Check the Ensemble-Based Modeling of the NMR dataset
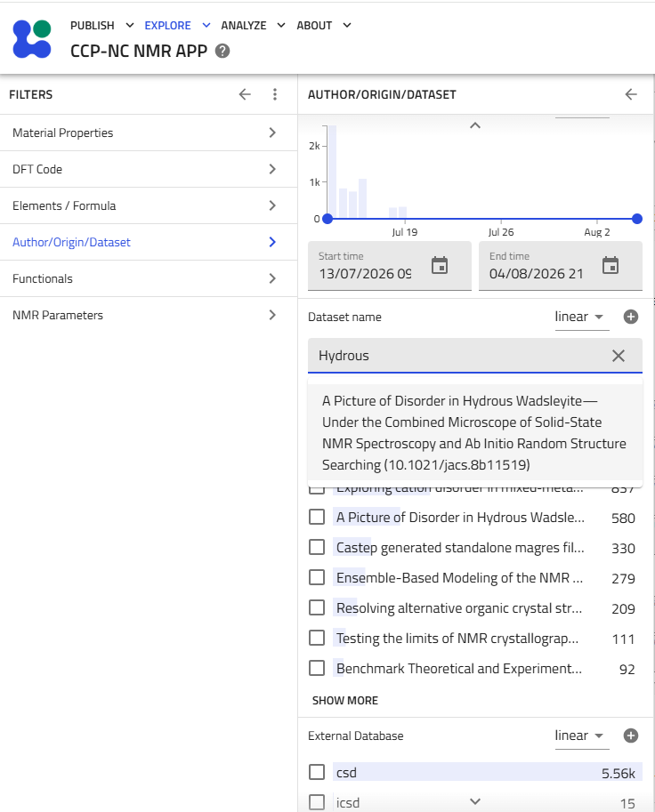 point(317,577)
